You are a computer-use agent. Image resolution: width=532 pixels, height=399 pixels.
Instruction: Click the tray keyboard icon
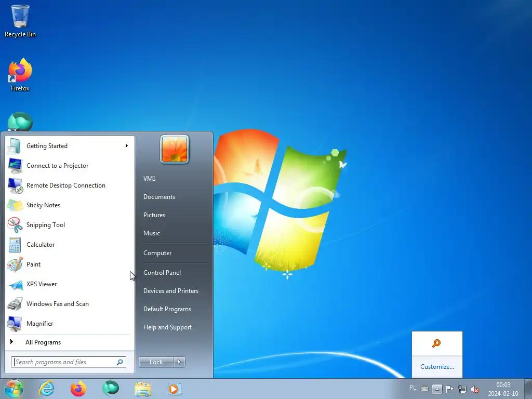coord(424,389)
